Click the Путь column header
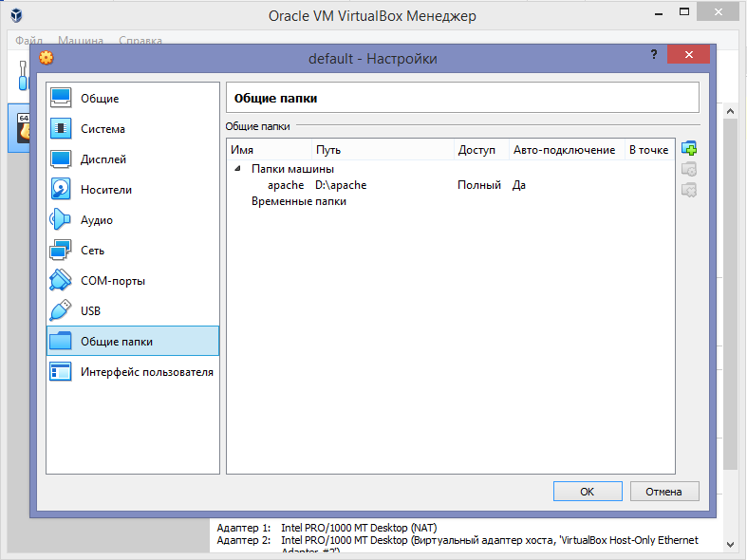The width and height of the screenshot is (747, 560). pos(382,150)
